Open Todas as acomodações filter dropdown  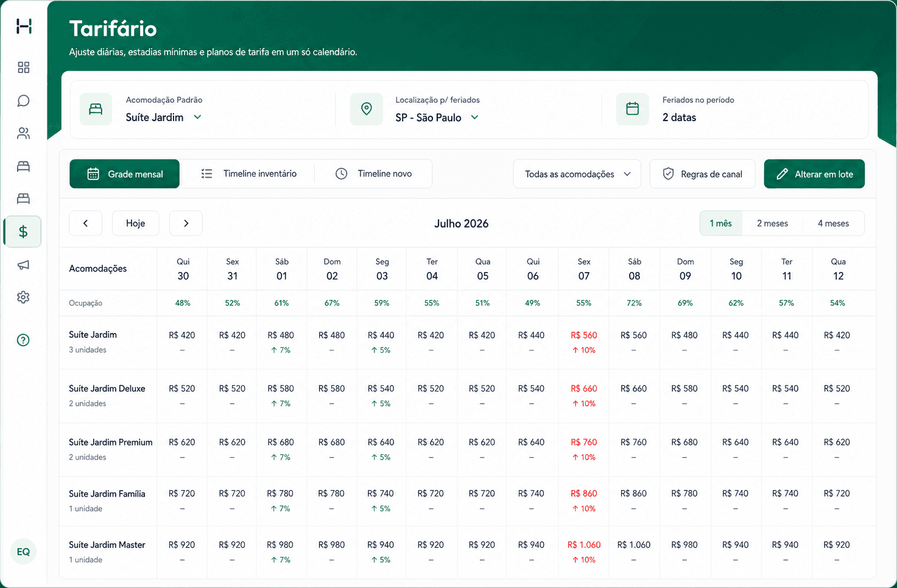577,174
